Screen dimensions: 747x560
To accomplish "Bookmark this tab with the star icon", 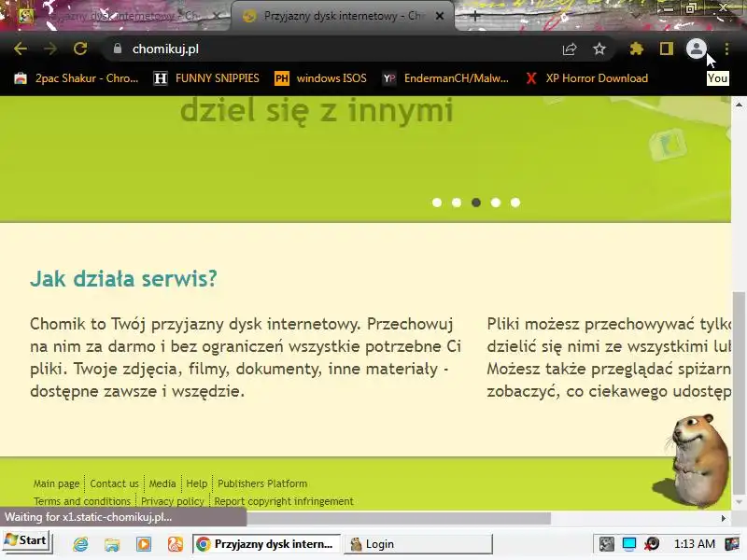I will (599, 49).
